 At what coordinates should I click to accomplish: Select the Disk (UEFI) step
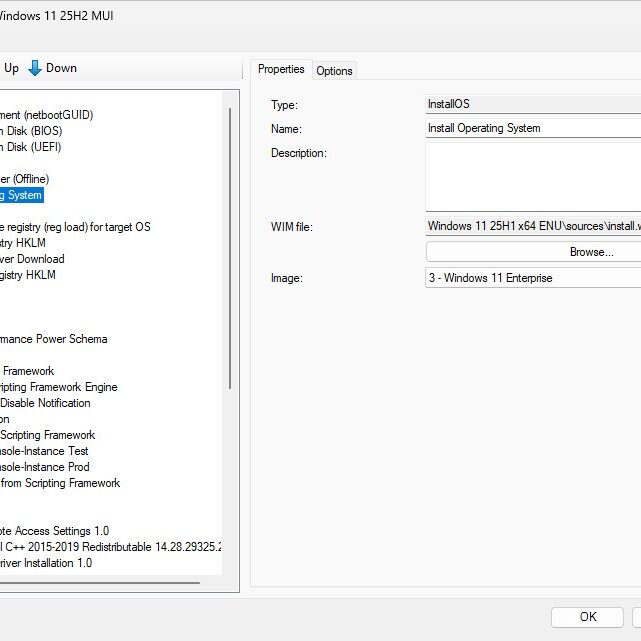(x=33, y=147)
